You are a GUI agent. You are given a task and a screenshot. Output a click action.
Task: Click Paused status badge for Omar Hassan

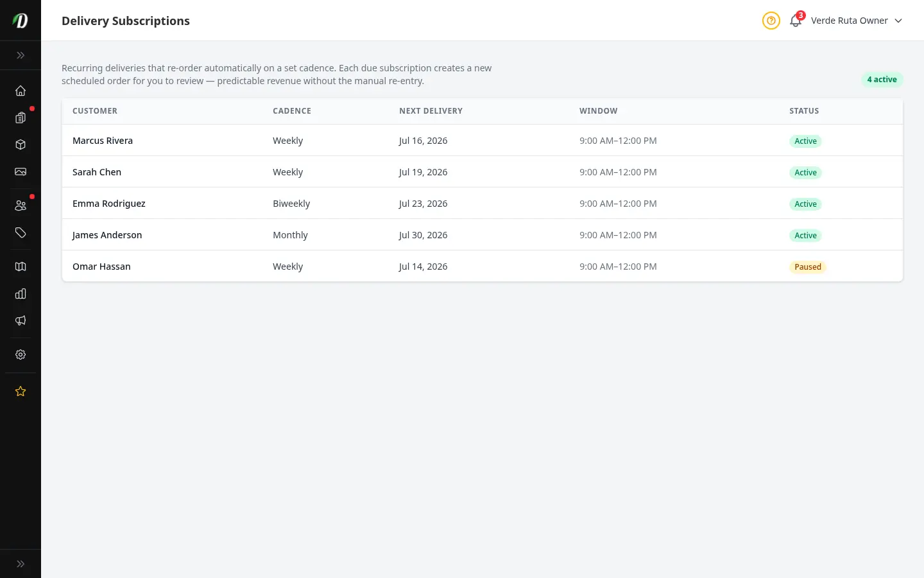point(808,267)
